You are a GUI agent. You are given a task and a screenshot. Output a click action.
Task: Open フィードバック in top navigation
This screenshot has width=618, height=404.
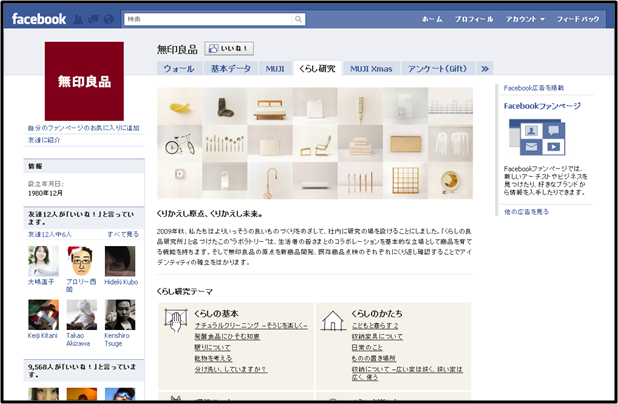578,19
